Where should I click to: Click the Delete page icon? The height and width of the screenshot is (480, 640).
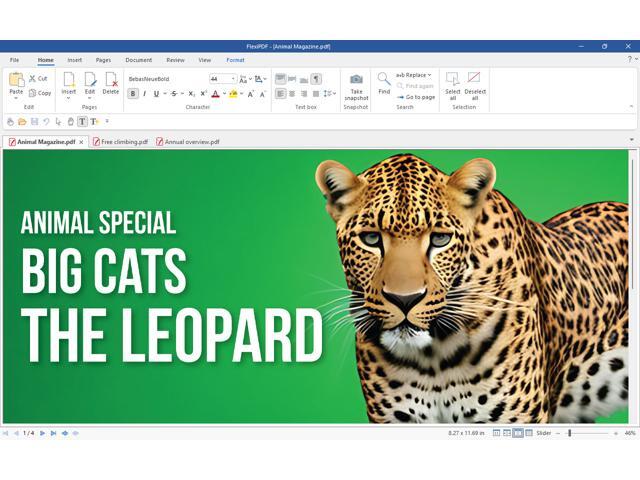coord(111,79)
